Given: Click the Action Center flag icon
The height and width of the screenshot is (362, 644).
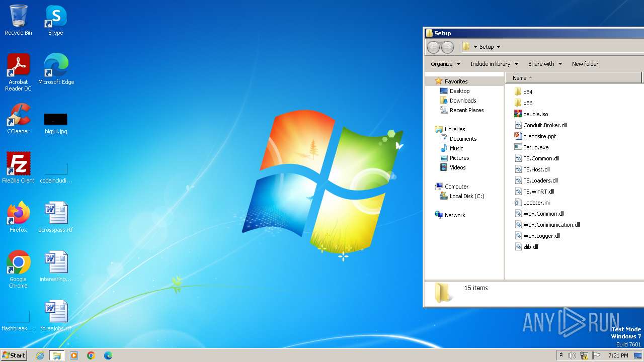Looking at the screenshot, I should [x=596, y=355].
